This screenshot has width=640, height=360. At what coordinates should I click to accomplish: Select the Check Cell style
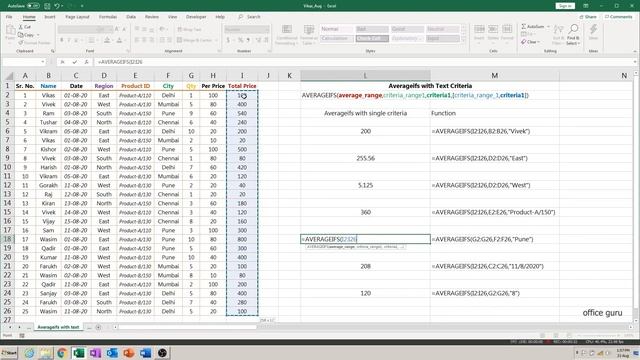pyautogui.click(x=372, y=38)
